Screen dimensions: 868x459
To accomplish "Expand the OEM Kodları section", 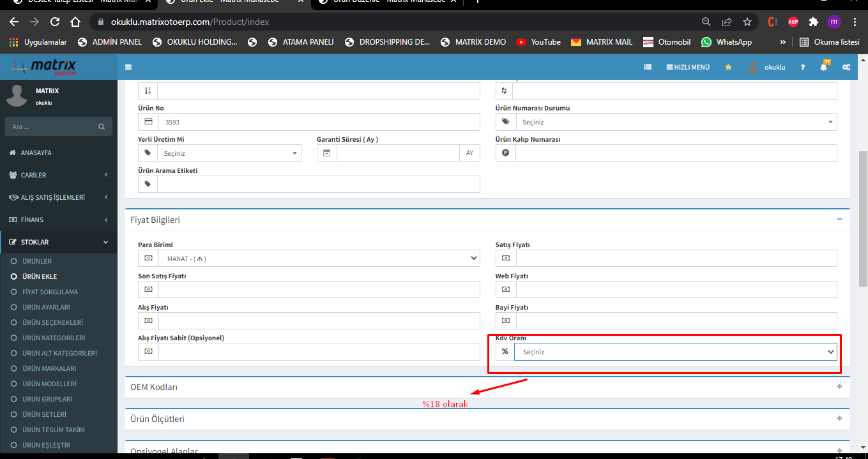I will click(839, 387).
